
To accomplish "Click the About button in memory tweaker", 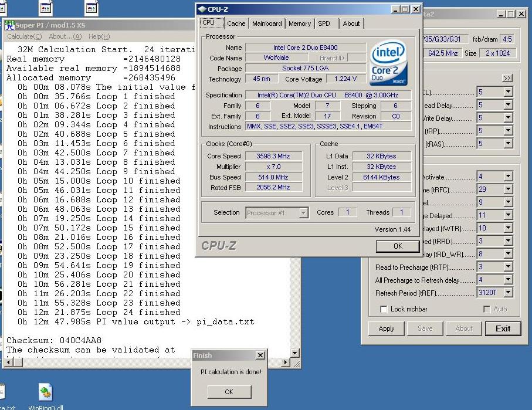I will (464, 328).
